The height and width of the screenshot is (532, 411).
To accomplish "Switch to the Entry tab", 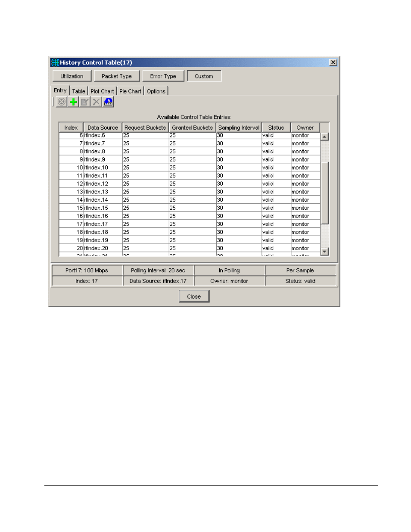I will [60, 90].
